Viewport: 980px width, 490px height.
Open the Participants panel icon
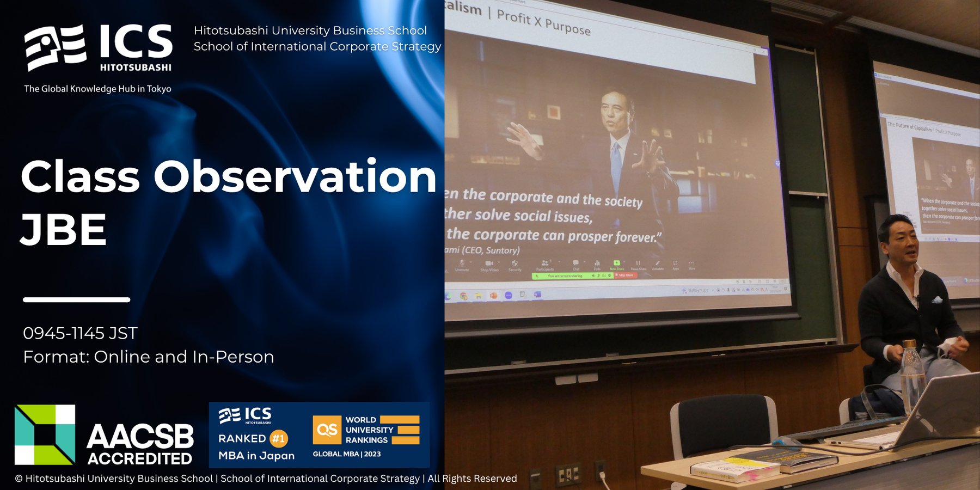pos(544,263)
